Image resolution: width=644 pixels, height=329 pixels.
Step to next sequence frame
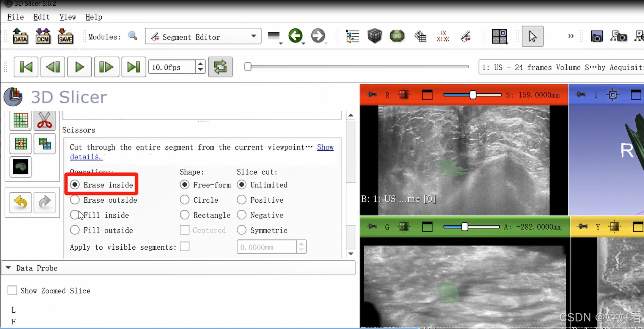click(x=107, y=67)
